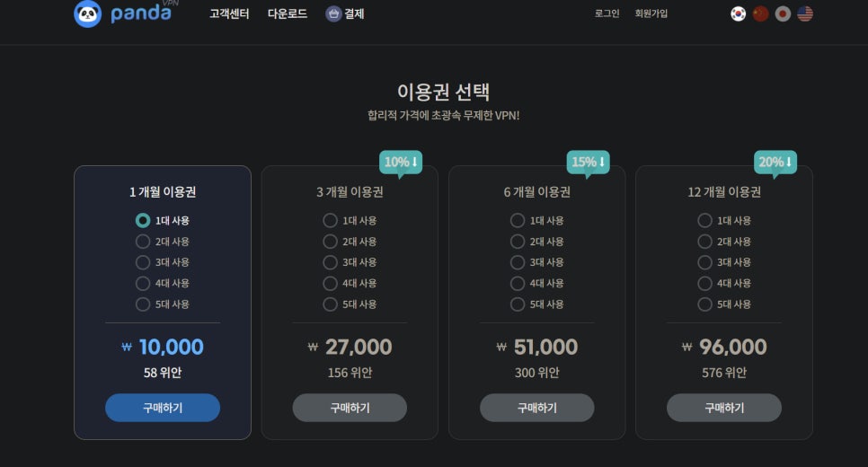Switch language to US flag
Image resolution: width=868 pixels, height=467 pixels.
(x=805, y=13)
